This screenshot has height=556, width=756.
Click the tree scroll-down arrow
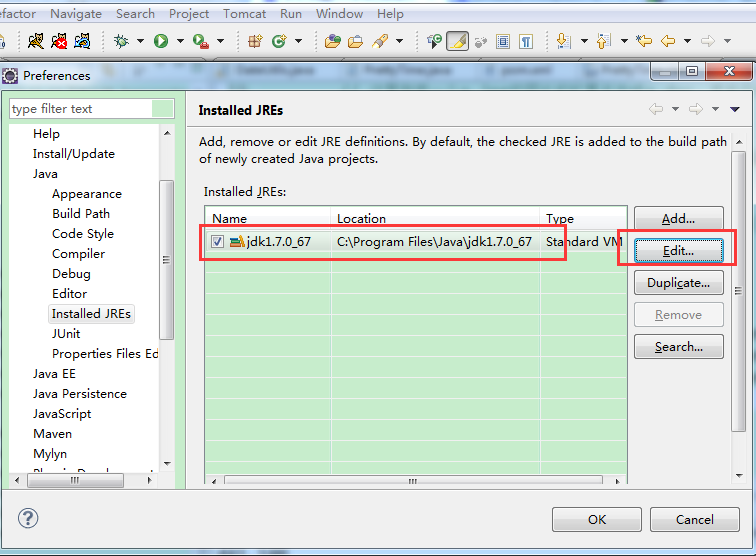tap(167, 463)
